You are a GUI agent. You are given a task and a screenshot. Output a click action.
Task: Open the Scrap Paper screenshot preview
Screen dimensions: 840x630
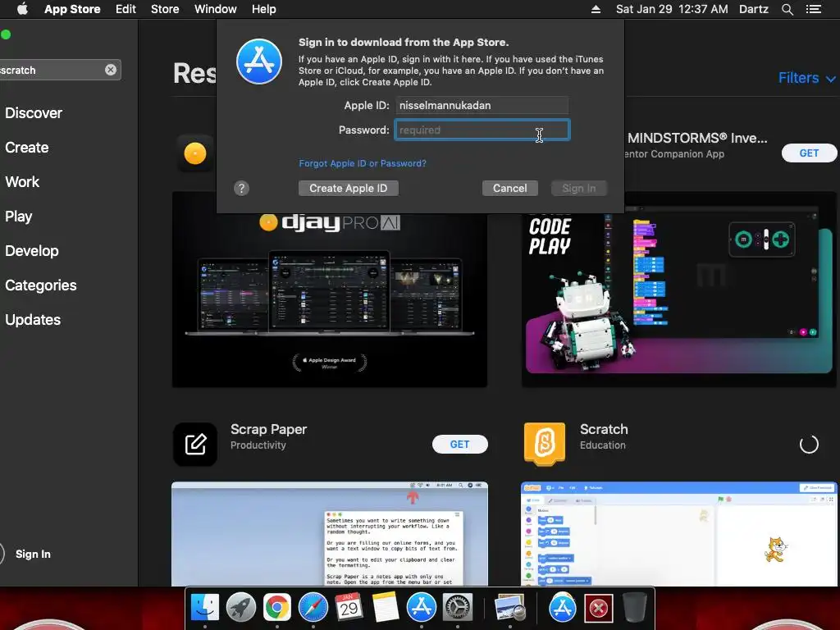coord(330,534)
